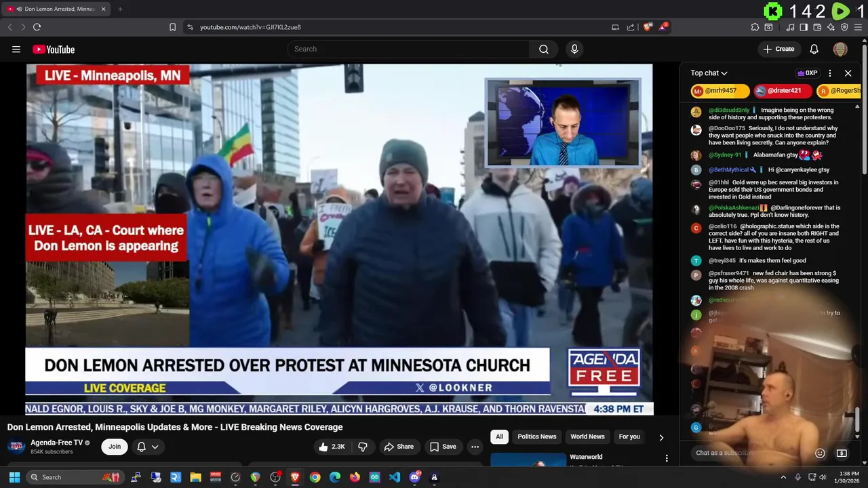868x488 pixels.
Task: Click the YouTube search magnifier button
Action: 543,49
